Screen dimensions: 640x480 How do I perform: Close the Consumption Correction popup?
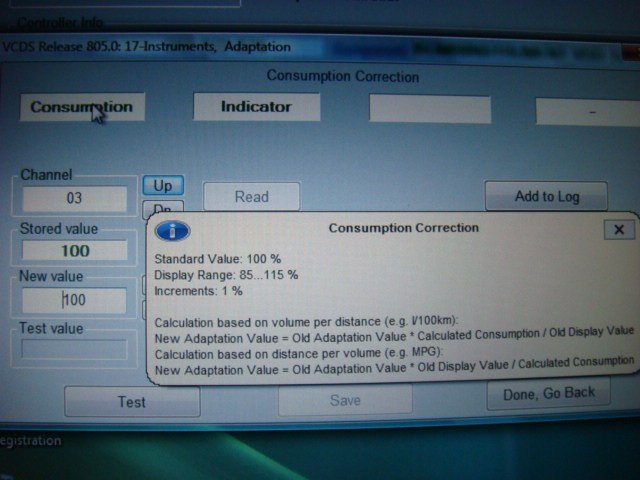click(x=618, y=229)
